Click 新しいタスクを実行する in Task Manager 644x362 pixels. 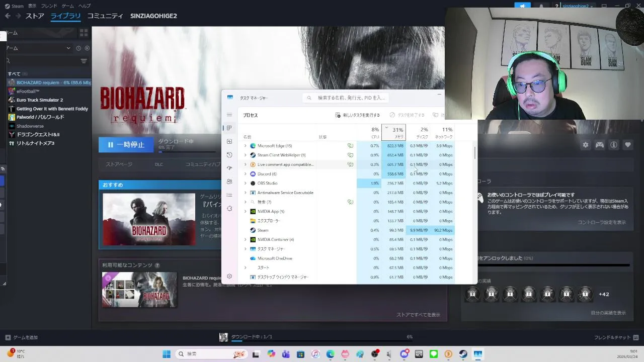(358, 115)
